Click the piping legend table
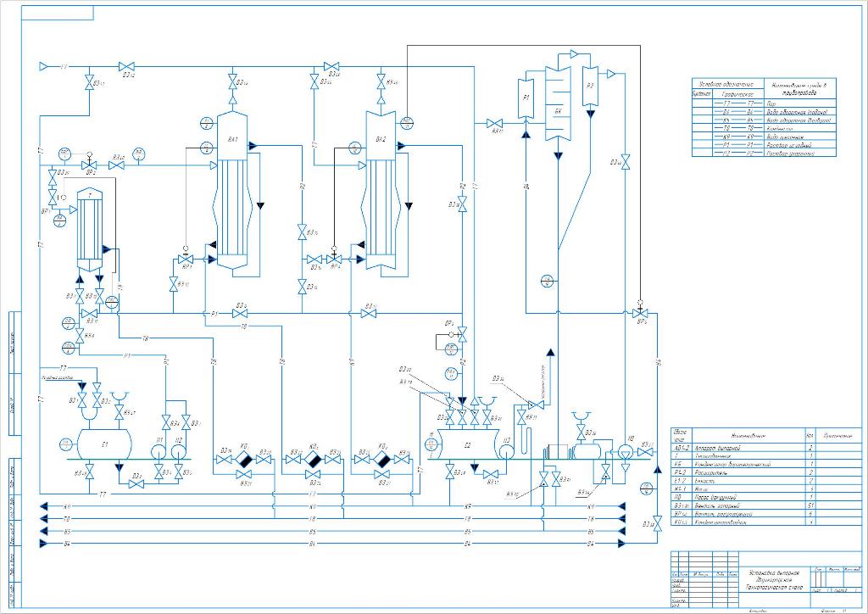Viewport: 868px width, 614px height. click(x=764, y=117)
